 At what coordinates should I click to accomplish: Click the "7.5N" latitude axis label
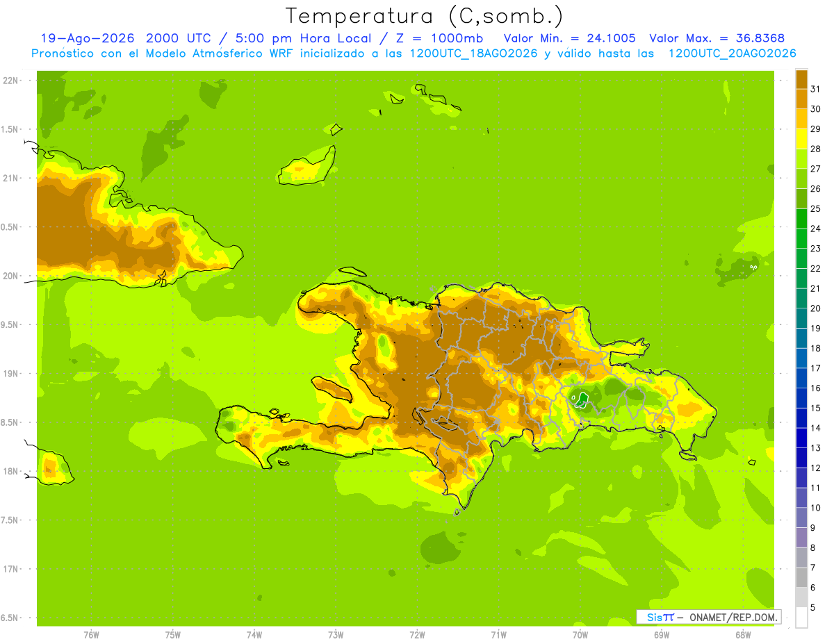point(10,520)
